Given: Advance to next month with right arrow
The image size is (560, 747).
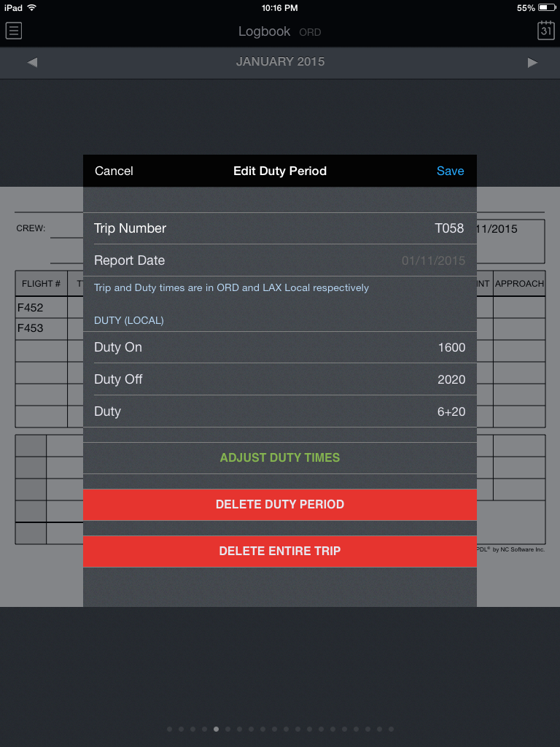Looking at the screenshot, I should [532, 62].
